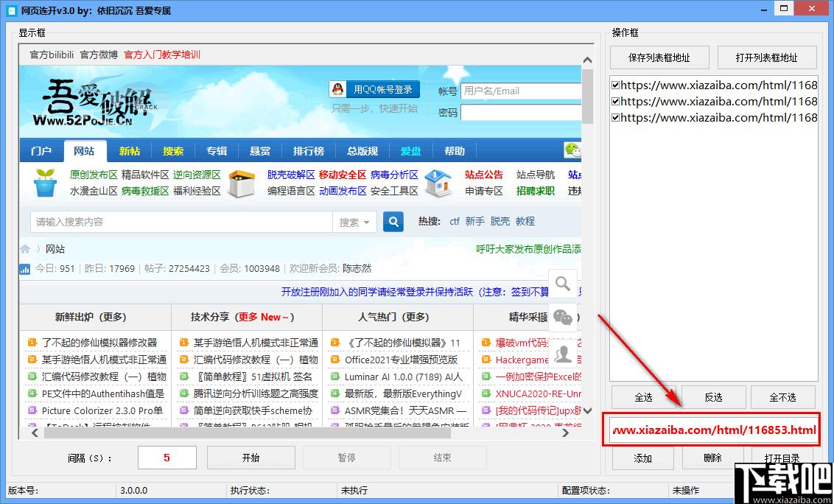
Task: Open the 帮助 navigation tab
Action: [455, 151]
